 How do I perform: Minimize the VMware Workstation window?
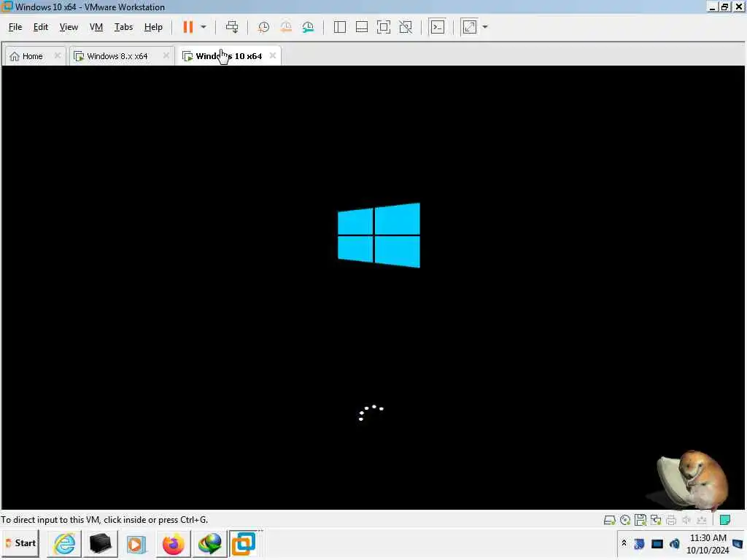[x=713, y=7]
